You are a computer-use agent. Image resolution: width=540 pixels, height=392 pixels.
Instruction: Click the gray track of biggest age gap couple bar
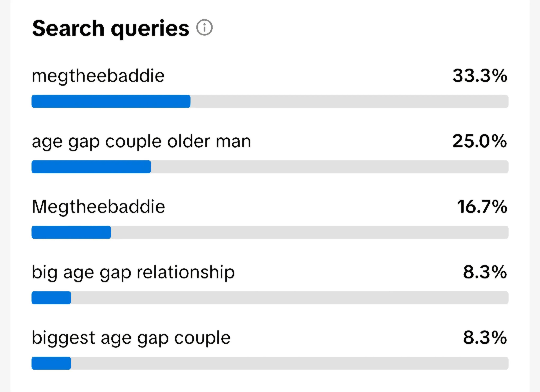point(290,363)
